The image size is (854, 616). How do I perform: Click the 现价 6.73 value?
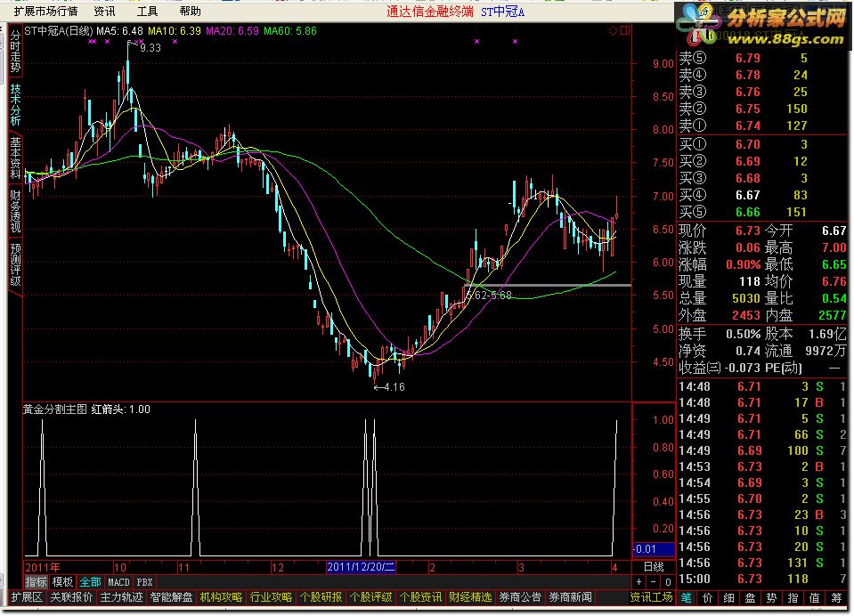(x=747, y=231)
